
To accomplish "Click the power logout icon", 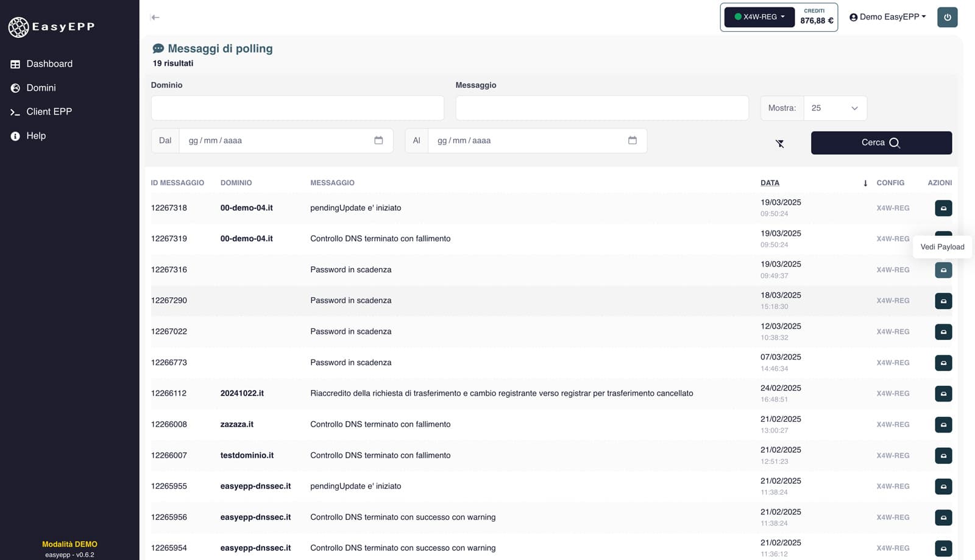I will point(947,17).
